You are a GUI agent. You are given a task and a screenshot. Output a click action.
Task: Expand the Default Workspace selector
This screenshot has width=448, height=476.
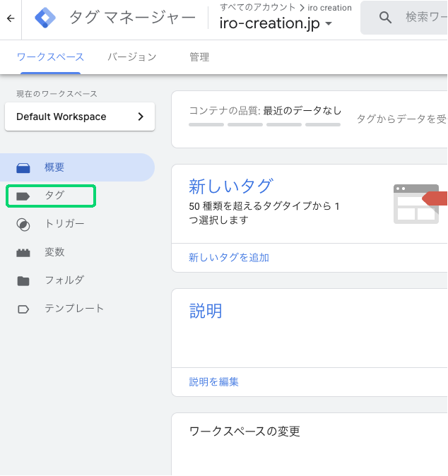pyautogui.click(x=79, y=117)
